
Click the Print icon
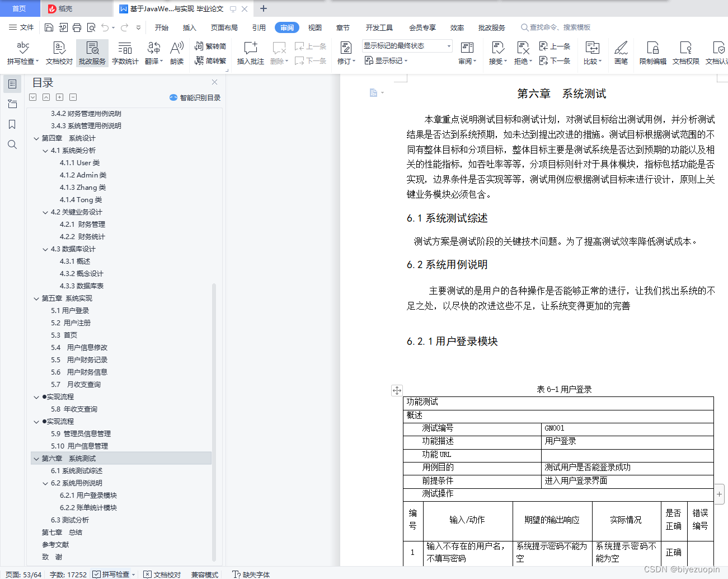(x=77, y=27)
